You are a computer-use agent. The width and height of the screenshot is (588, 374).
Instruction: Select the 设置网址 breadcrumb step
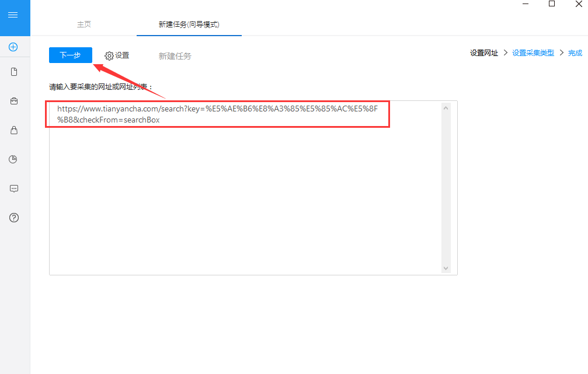(x=483, y=53)
